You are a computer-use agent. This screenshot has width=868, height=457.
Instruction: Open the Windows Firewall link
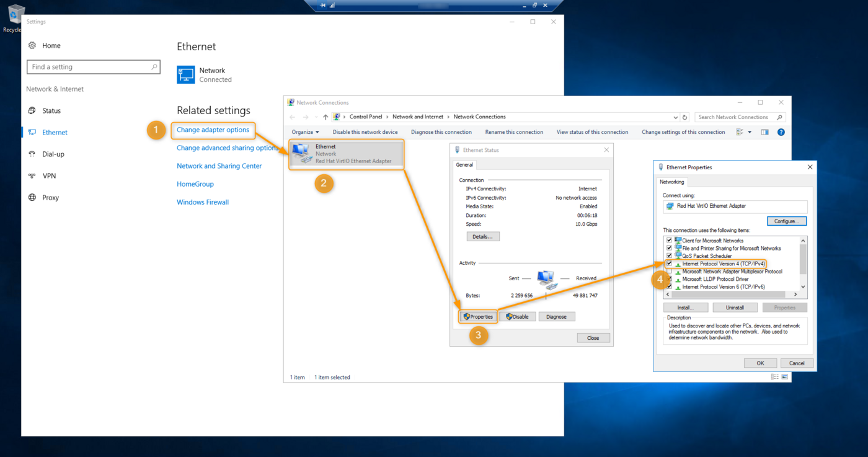coord(203,202)
